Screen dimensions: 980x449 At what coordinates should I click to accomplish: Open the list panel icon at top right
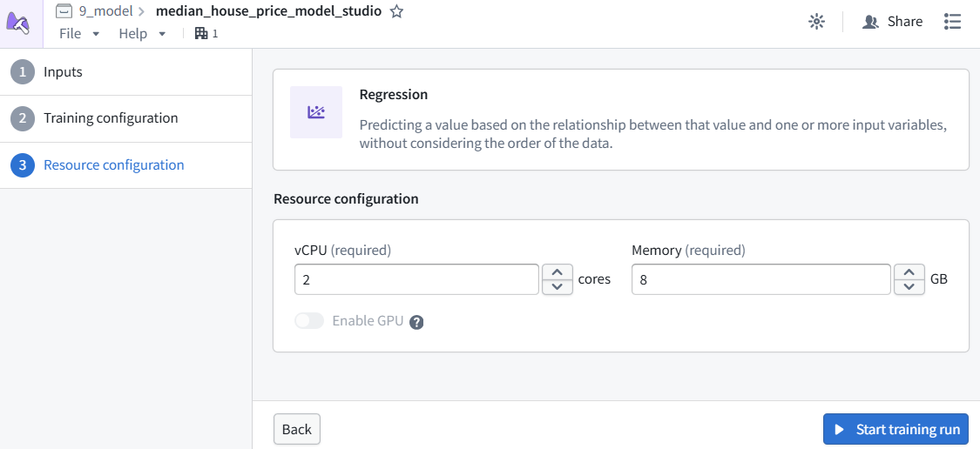952,22
